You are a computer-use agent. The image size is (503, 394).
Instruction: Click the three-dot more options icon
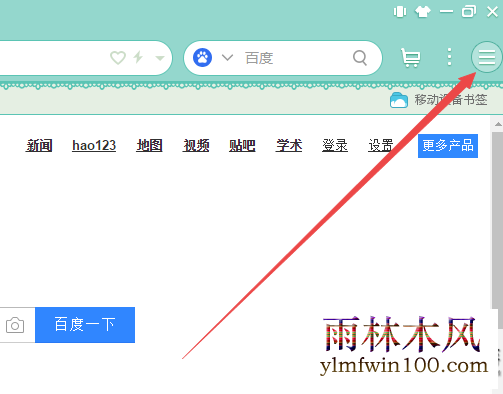pos(449,57)
